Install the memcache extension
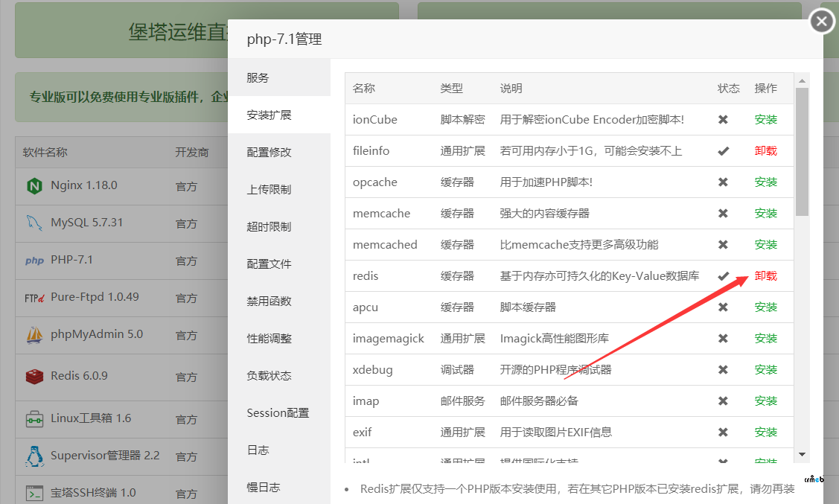This screenshot has height=504, width=839. (x=766, y=214)
